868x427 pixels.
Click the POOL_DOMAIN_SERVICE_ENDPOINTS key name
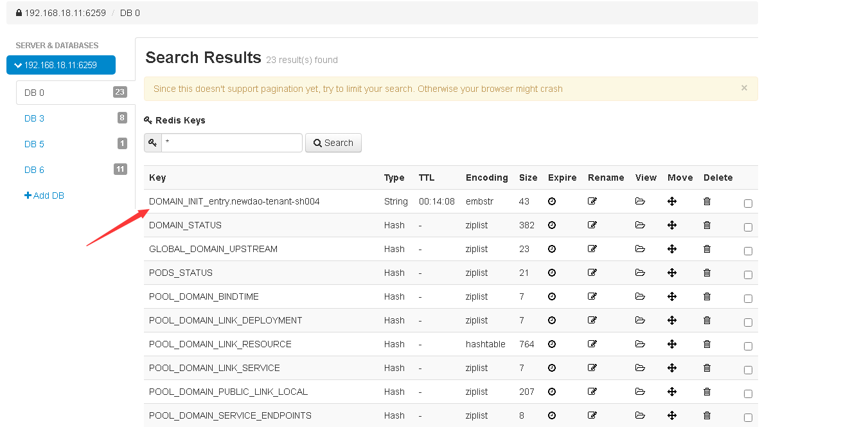(230, 415)
